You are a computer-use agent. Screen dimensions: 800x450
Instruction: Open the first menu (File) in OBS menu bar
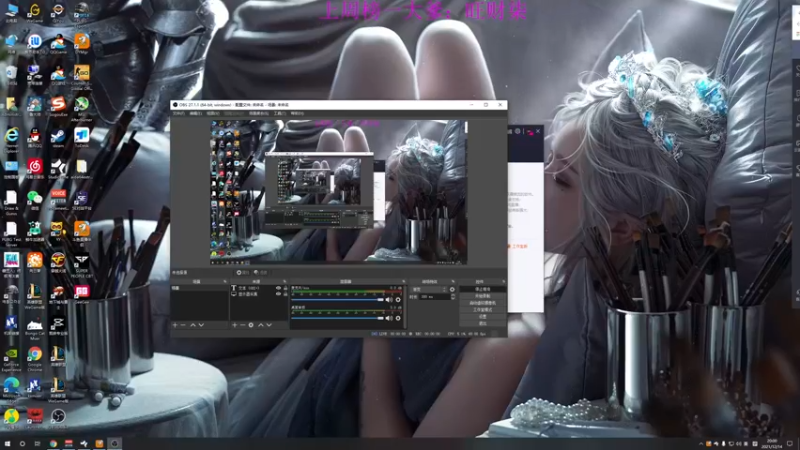[179, 113]
